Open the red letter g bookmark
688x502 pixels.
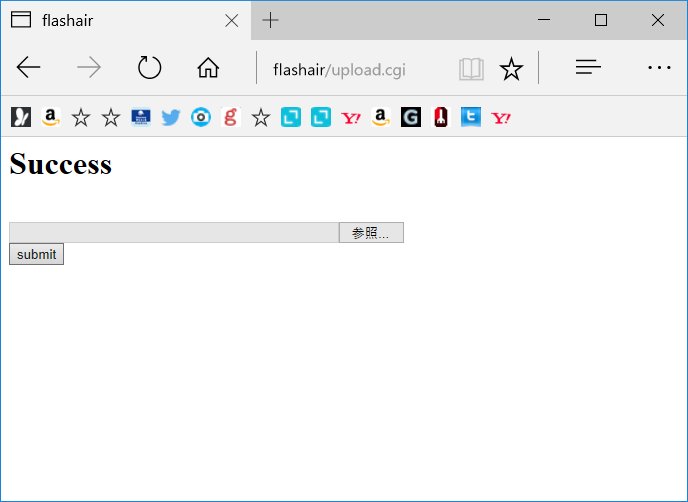pyautogui.click(x=231, y=117)
